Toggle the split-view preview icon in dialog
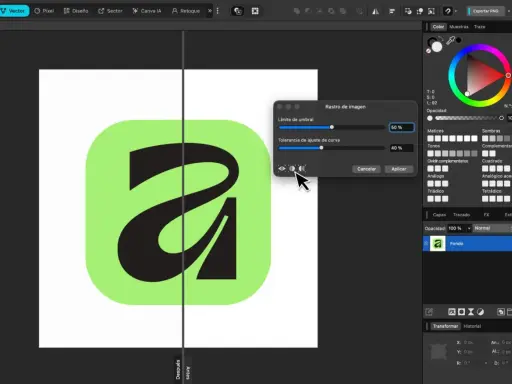Screen dimensions: 512x384 coord(292,169)
